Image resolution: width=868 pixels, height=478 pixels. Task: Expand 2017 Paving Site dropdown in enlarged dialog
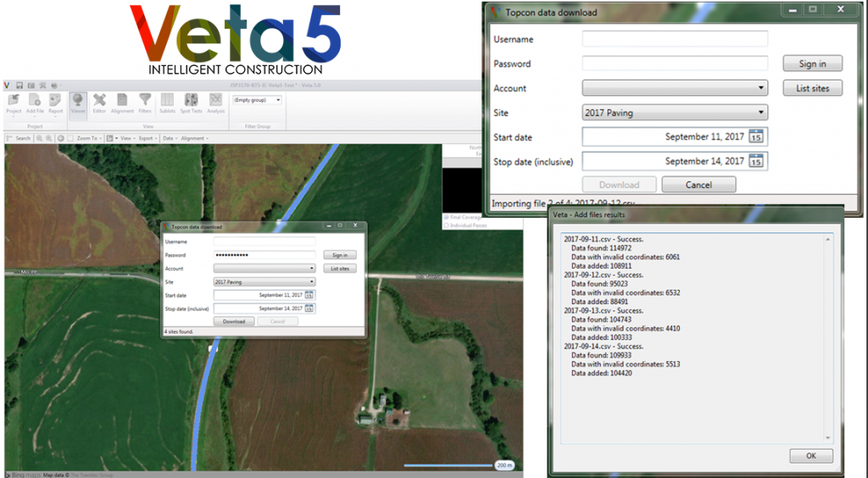pos(675,113)
